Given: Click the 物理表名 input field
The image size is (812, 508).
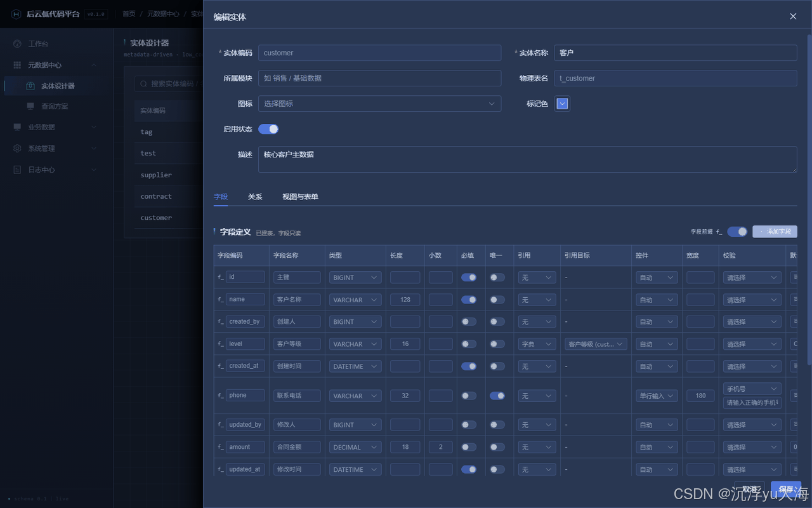Looking at the screenshot, I should coord(676,78).
